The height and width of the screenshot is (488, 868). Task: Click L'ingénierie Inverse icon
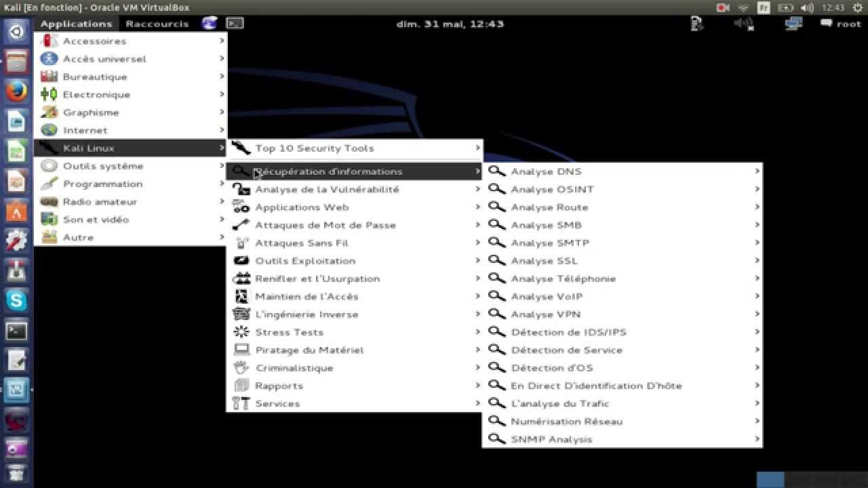click(241, 314)
